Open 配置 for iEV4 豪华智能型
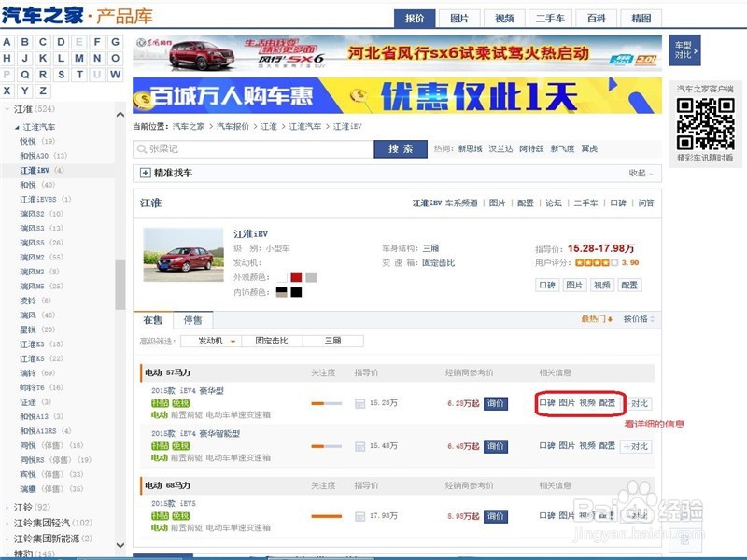The width and height of the screenshot is (747, 560). click(x=607, y=446)
